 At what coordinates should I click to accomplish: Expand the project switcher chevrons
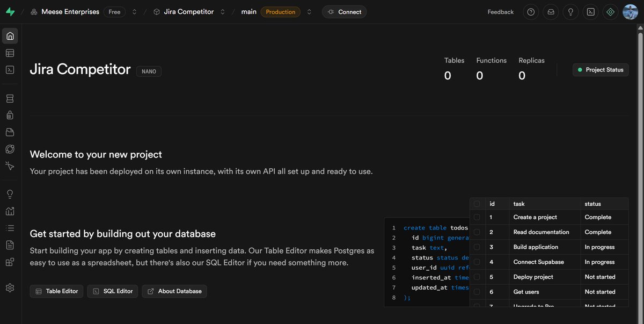click(222, 12)
